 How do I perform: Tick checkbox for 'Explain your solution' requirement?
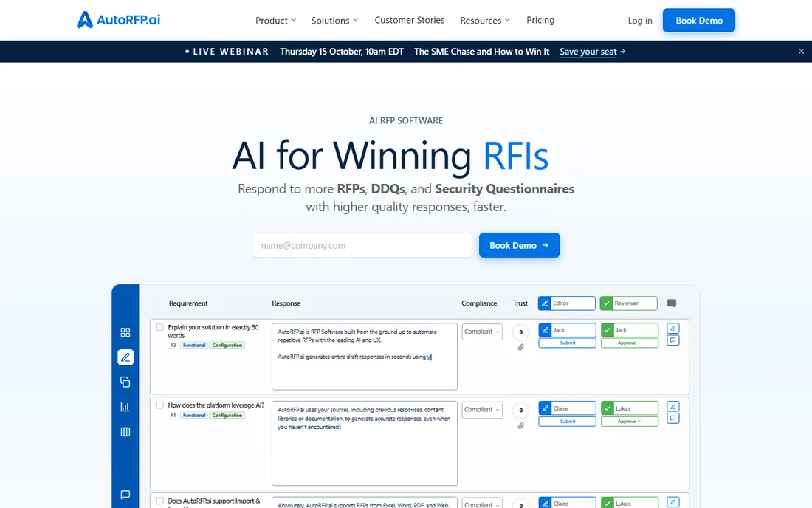(x=160, y=327)
